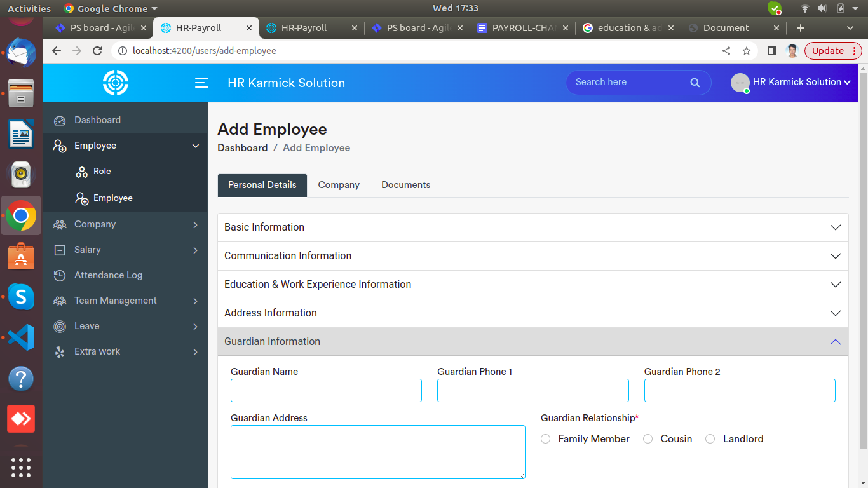This screenshot has height=488, width=868.
Task: Switch to the Company tab
Action: pyautogui.click(x=339, y=185)
